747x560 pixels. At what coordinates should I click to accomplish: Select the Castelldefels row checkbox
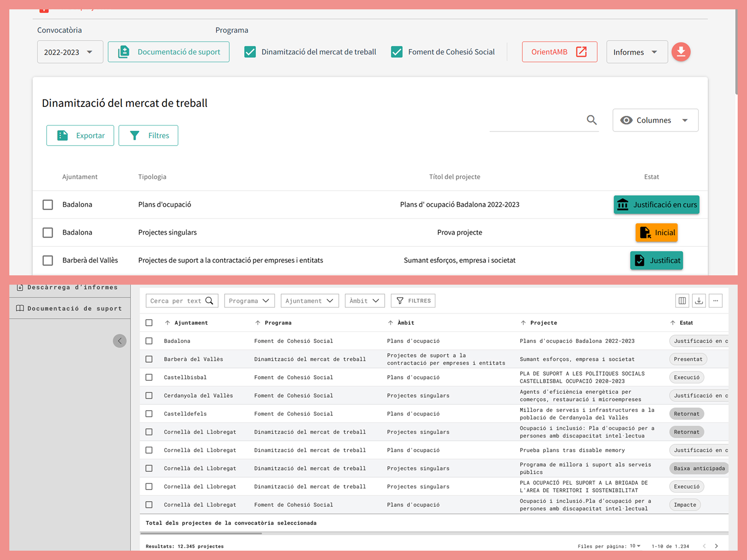(149, 413)
